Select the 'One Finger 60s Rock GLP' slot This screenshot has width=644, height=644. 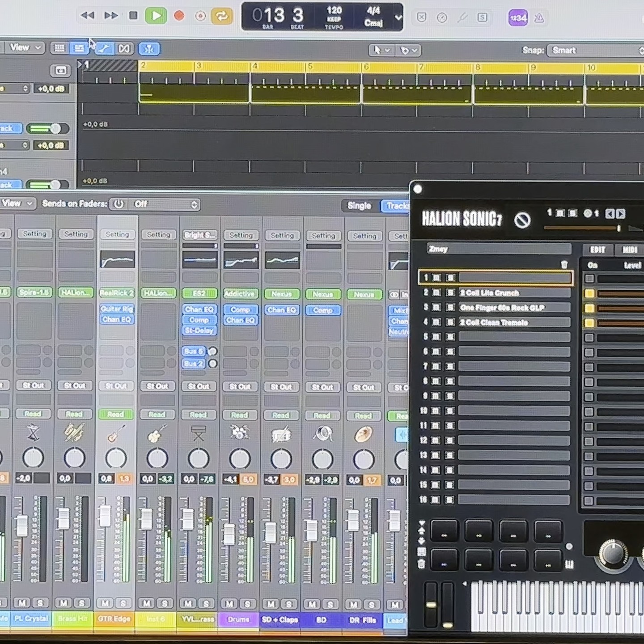point(514,308)
